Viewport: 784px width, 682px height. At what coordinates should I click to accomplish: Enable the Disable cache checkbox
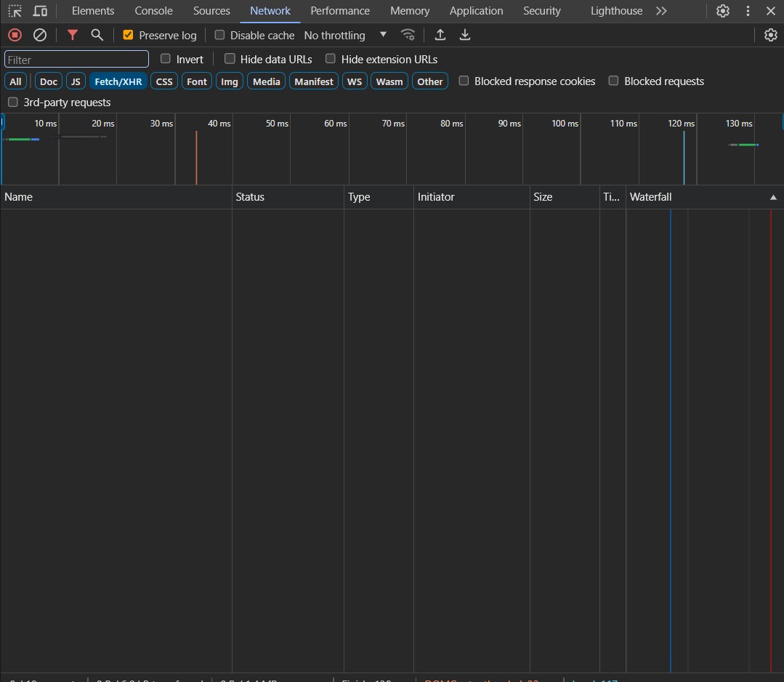[219, 35]
